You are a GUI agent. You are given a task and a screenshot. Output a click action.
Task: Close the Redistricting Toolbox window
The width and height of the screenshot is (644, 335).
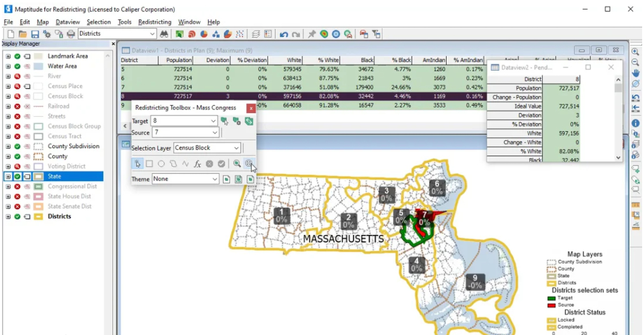[x=251, y=108]
